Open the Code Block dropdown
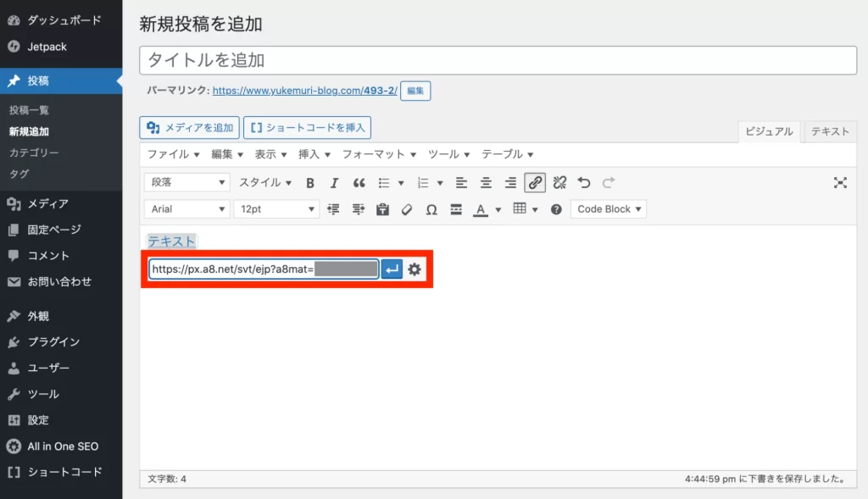Image resolution: width=868 pixels, height=499 pixels. [x=609, y=209]
